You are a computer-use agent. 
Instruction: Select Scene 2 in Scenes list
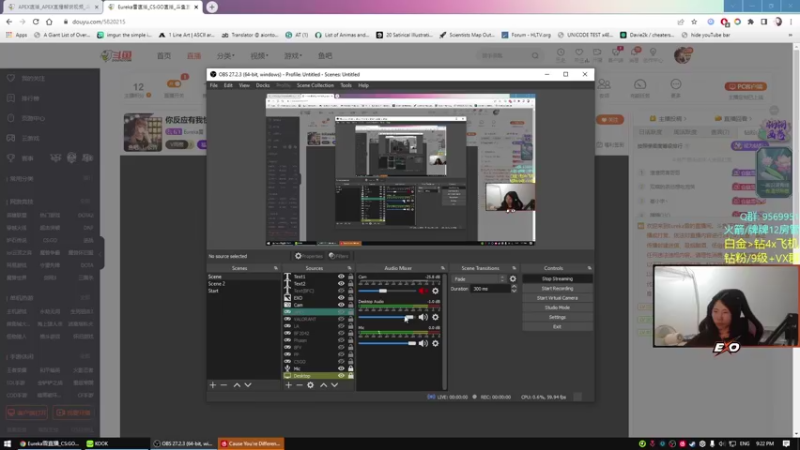coord(243,284)
